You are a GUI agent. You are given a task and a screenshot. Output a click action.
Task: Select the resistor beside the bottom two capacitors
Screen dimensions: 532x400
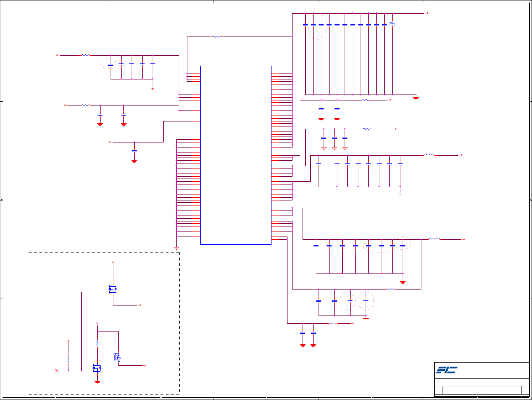point(333,323)
